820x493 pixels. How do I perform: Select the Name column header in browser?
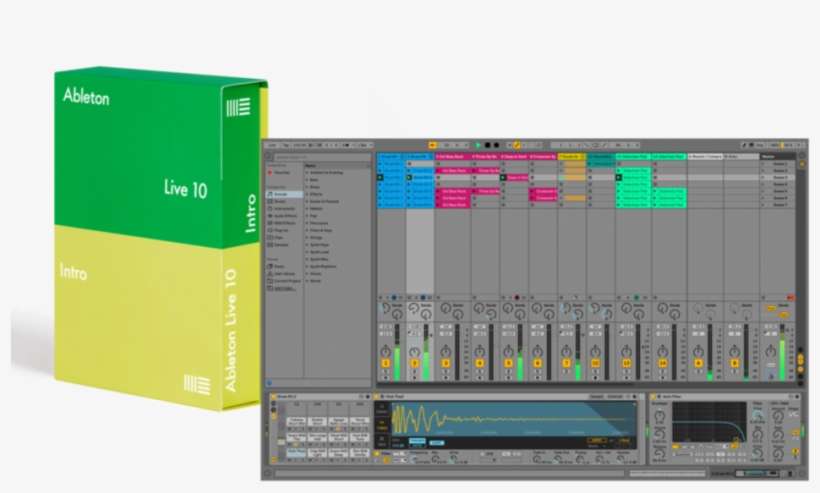point(337,166)
